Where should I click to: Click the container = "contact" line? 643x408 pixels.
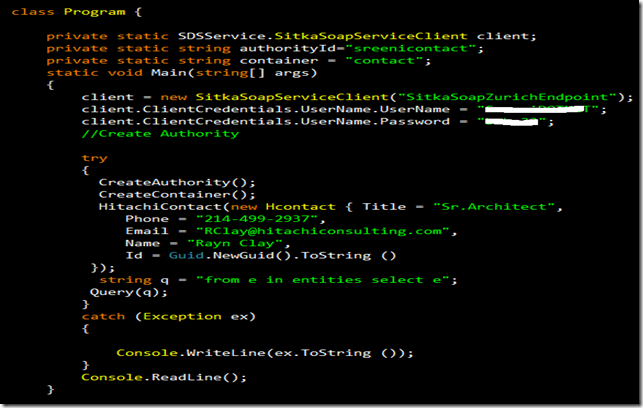click(x=238, y=61)
